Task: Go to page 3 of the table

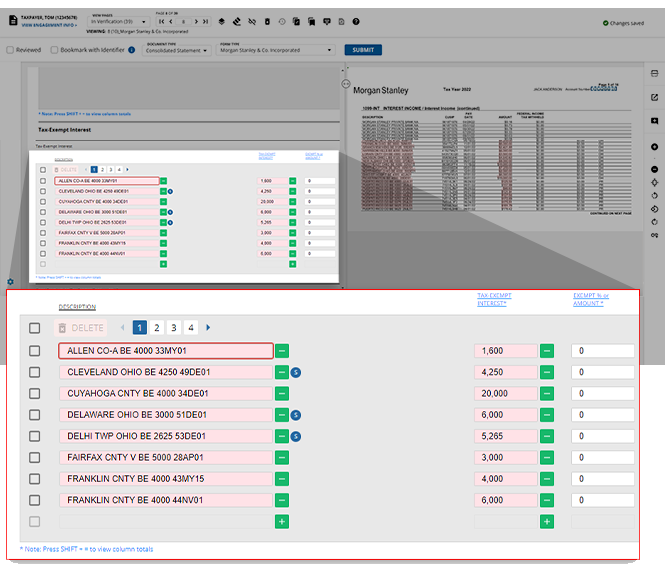Action: pyautogui.click(x=173, y=327)
